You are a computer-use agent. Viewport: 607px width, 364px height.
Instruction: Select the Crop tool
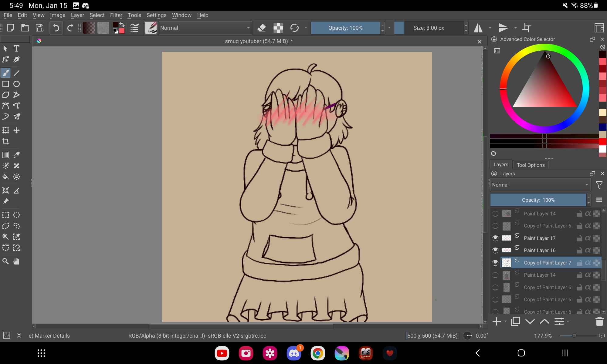click(5, 141)
